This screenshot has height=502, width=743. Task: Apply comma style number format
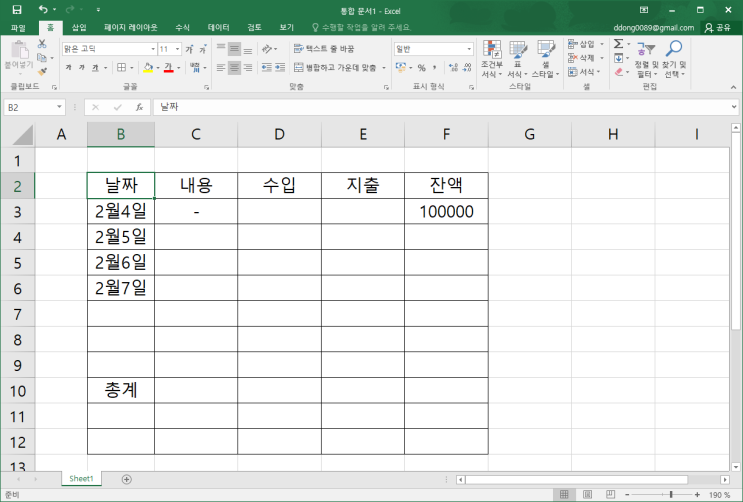435,68
